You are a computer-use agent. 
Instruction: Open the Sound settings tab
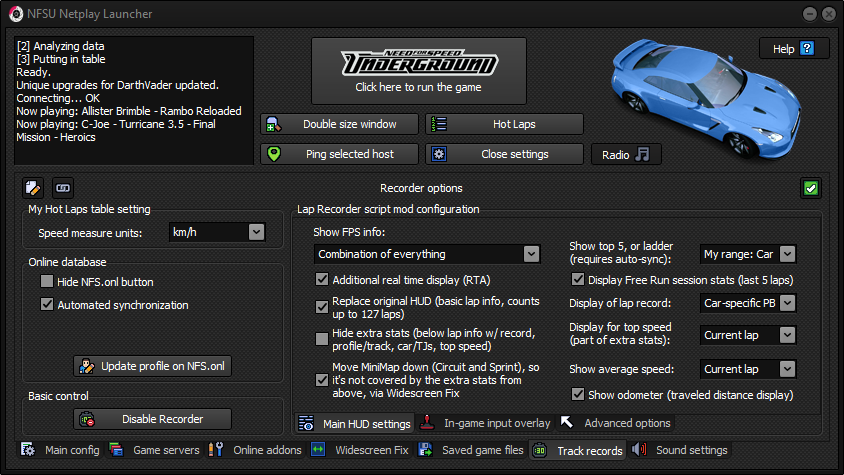680,450
